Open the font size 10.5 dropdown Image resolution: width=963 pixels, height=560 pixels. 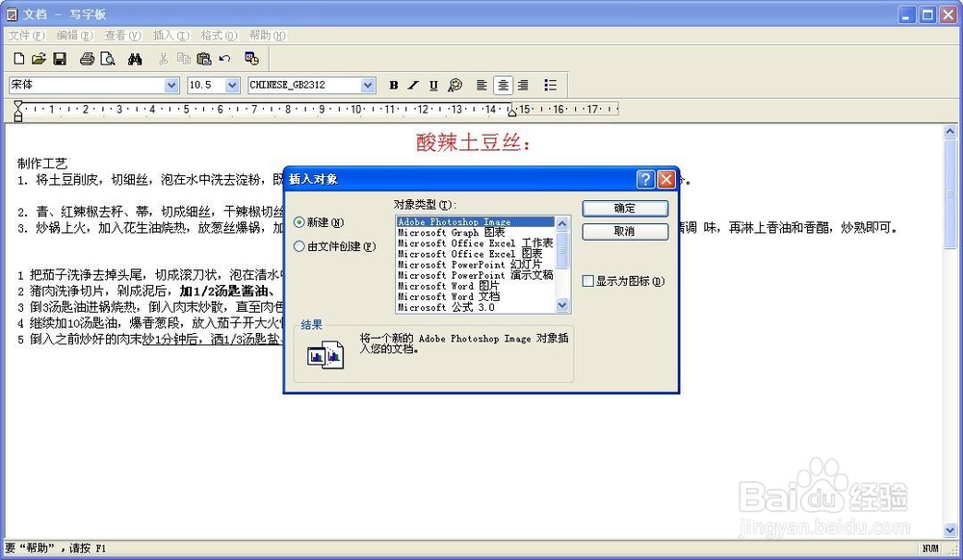[x=232, y=86]
